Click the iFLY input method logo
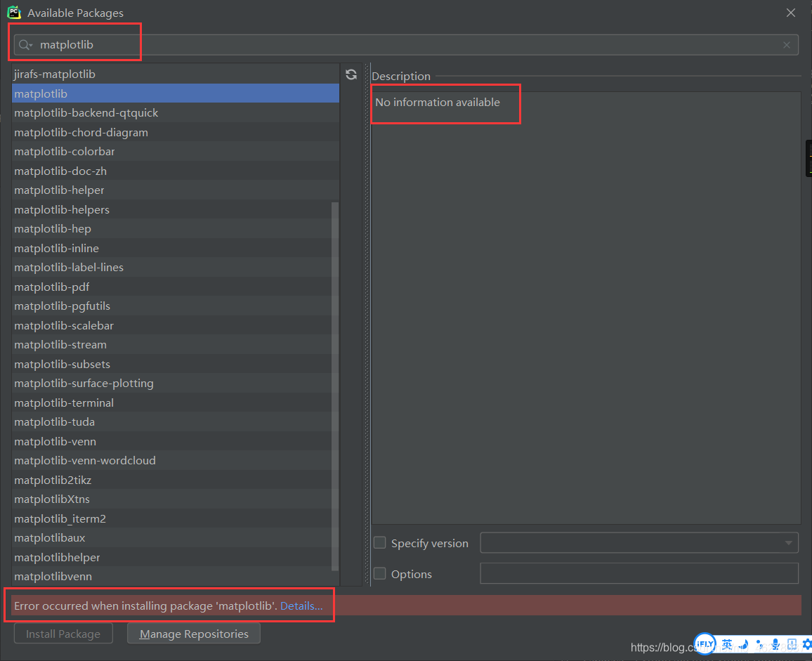 click(705, 643)
